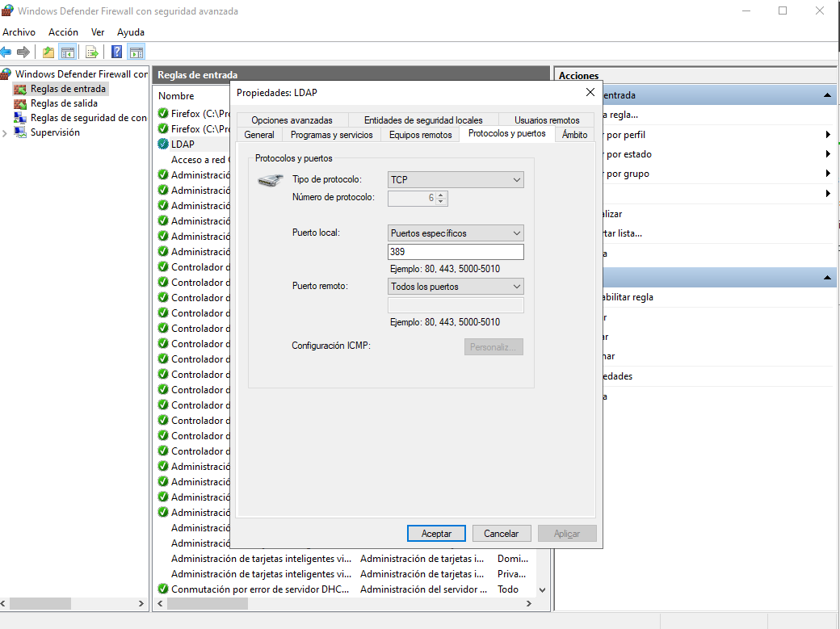Open the Puerto remoto dropdown
840x629 pixels.
click(456, 287)
